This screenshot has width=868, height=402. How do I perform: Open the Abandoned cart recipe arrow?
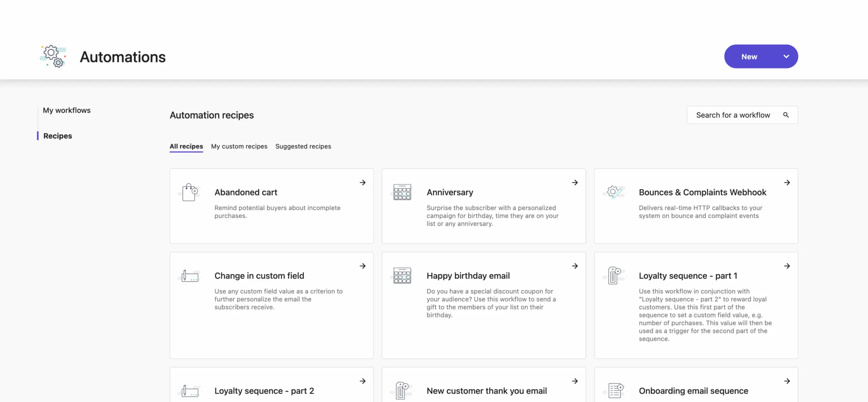pos(362,183)
